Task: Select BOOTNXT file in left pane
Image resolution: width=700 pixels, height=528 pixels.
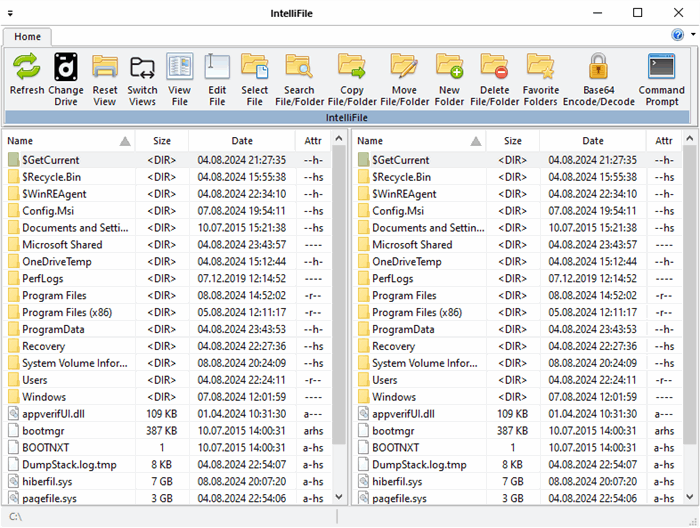Action: [46, 448]
